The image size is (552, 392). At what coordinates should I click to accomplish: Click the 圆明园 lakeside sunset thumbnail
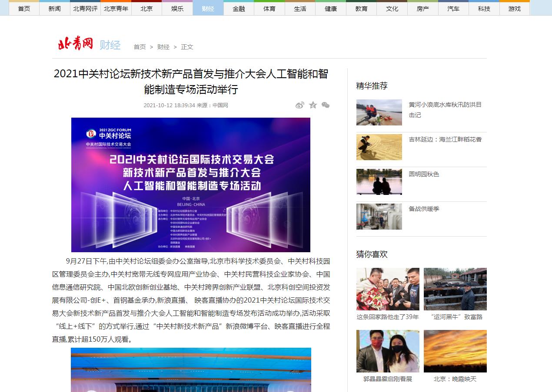379,182
